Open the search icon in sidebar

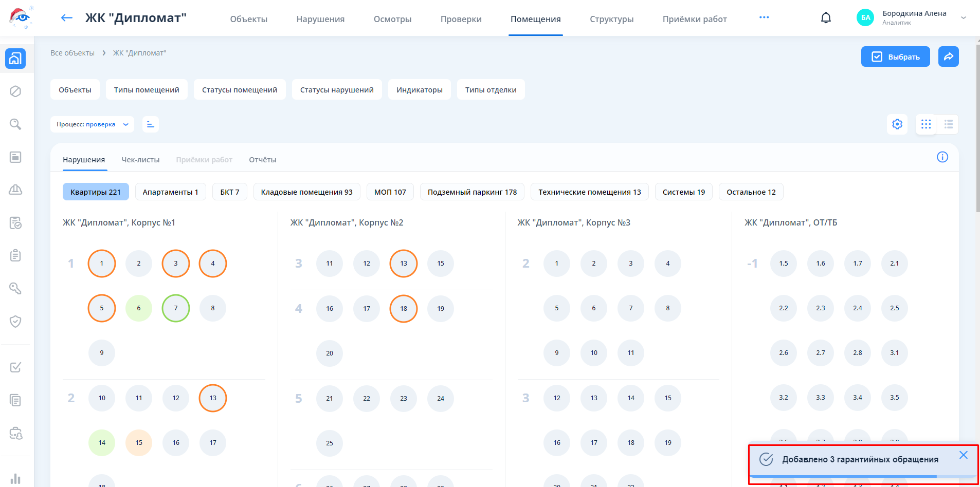pyautogui.click(x=15, y=124)
